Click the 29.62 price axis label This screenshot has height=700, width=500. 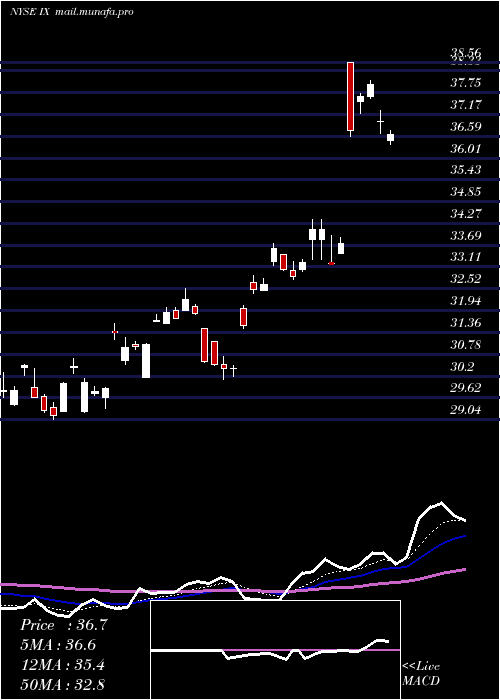pos(466,388)
